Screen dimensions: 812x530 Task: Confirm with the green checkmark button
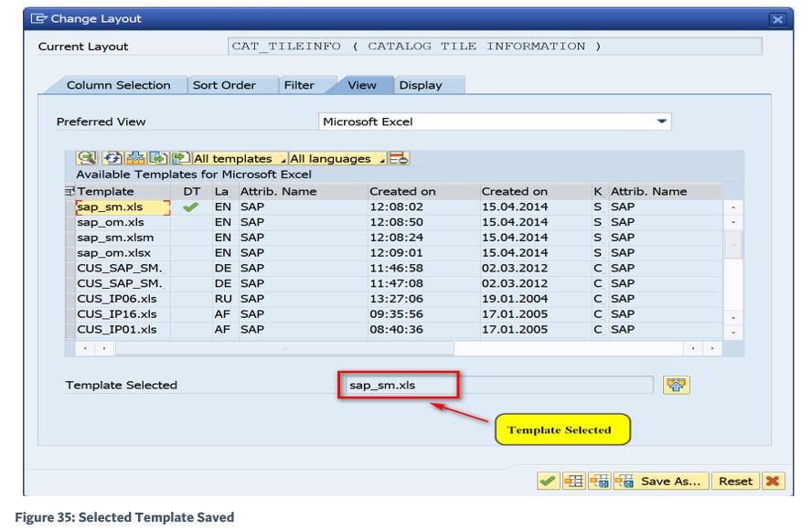click(548, 482)
